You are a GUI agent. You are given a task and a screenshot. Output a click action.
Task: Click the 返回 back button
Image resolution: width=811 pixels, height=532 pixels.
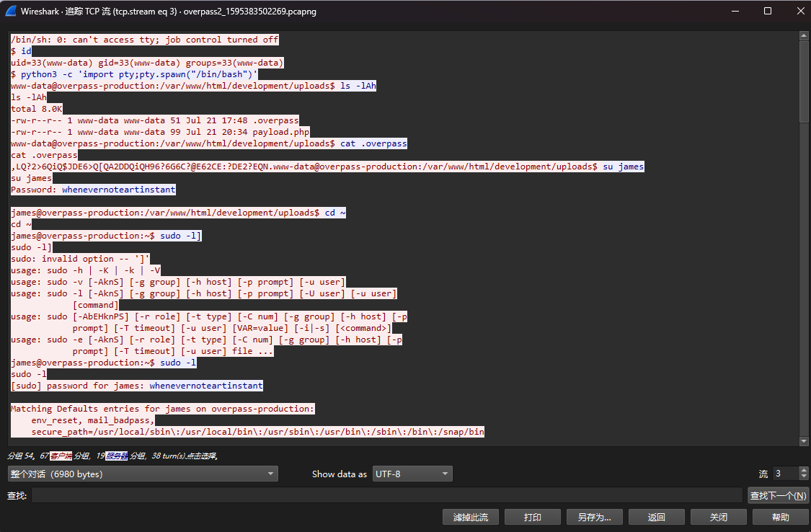657,517
